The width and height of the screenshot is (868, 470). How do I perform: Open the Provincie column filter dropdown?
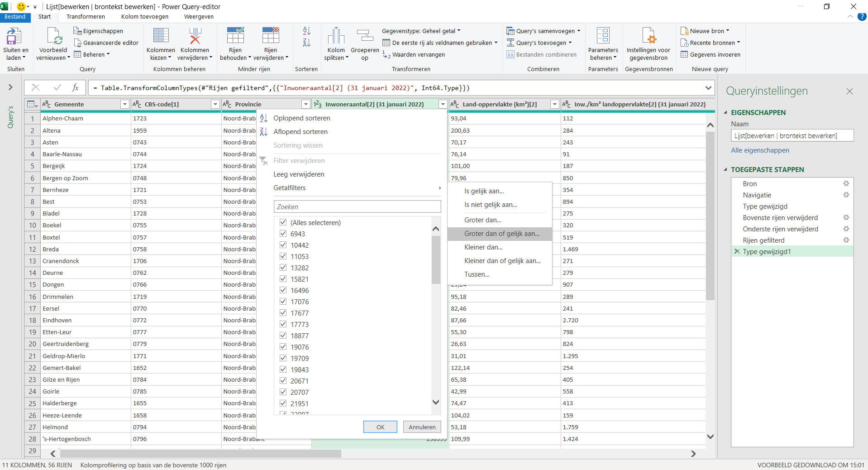(305, 104)
